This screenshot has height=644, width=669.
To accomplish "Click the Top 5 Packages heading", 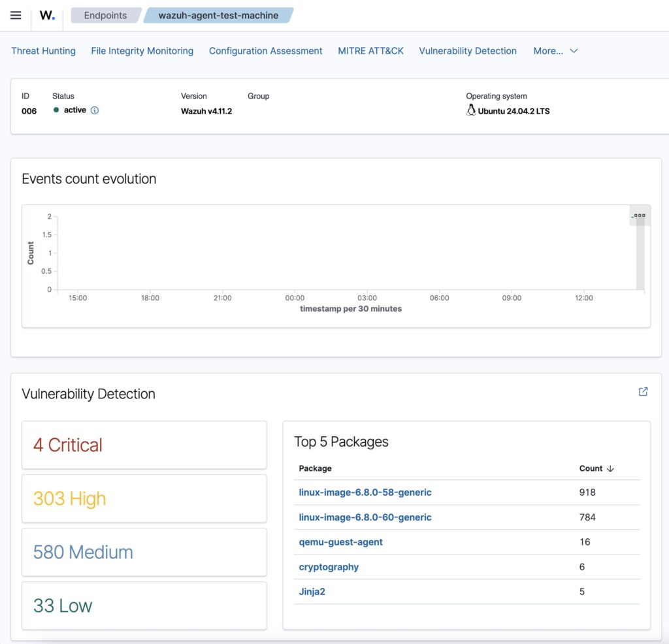I will tap(341, 442).
